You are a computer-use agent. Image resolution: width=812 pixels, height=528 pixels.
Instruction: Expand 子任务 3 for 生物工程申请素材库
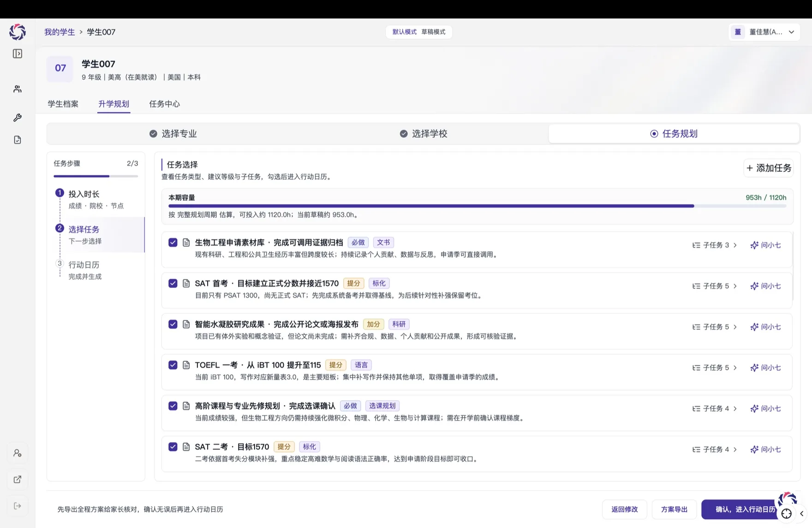[715, 245]
